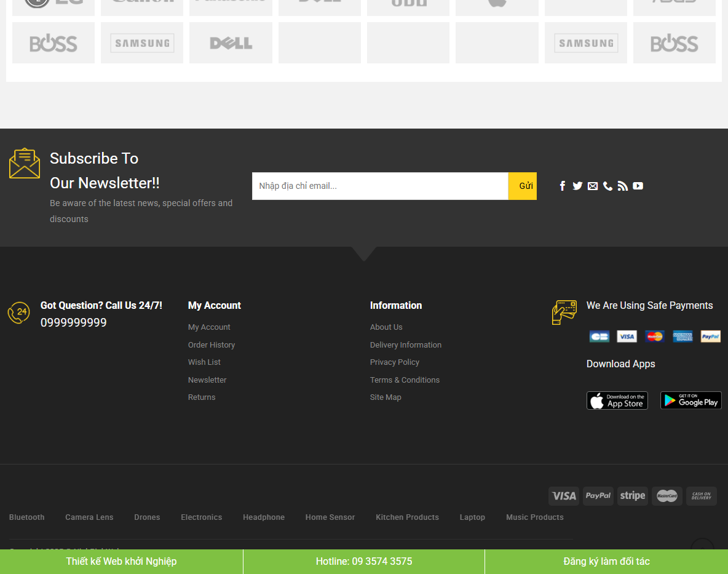Click the Download on the App Store badge
728x574 pixels.
[617, 400]
